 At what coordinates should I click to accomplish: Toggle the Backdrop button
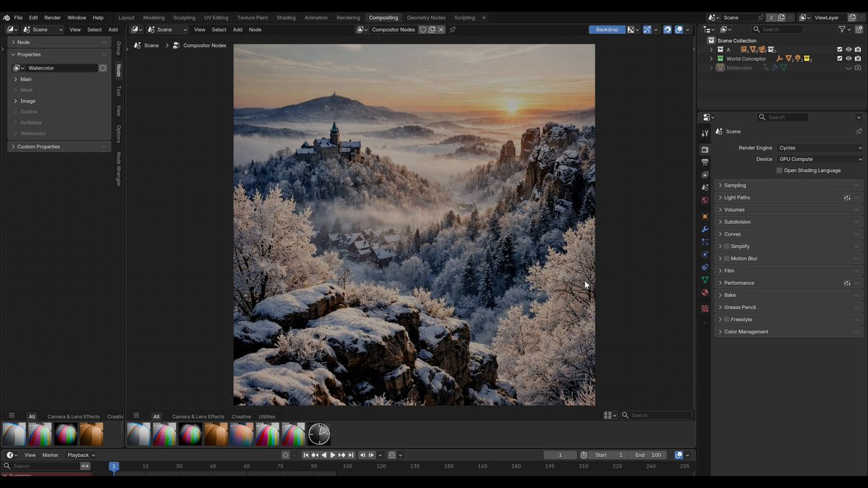click(x=607, y=30)
